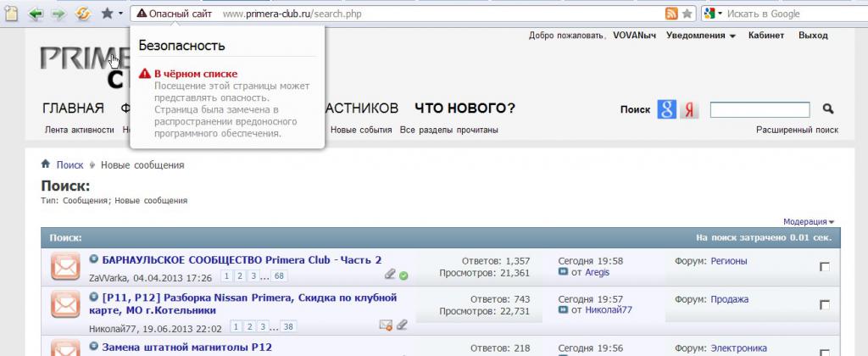Open user profile Aregis
This screenshot has width=868, height=356.
598,272
